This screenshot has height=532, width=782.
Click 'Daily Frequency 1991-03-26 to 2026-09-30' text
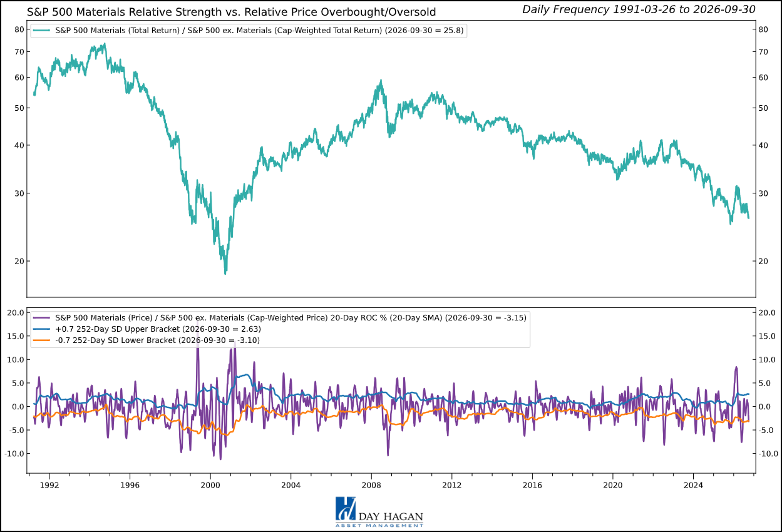pos(639,9)
